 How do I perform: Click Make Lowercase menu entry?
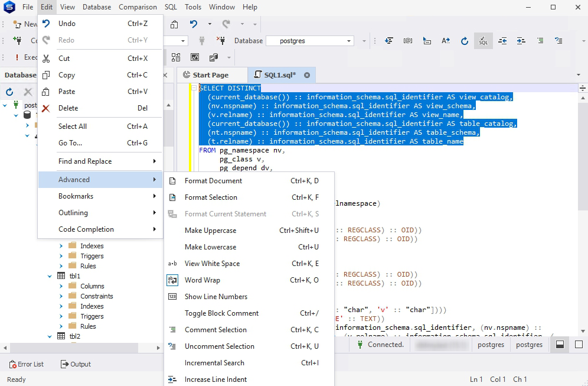249,247
